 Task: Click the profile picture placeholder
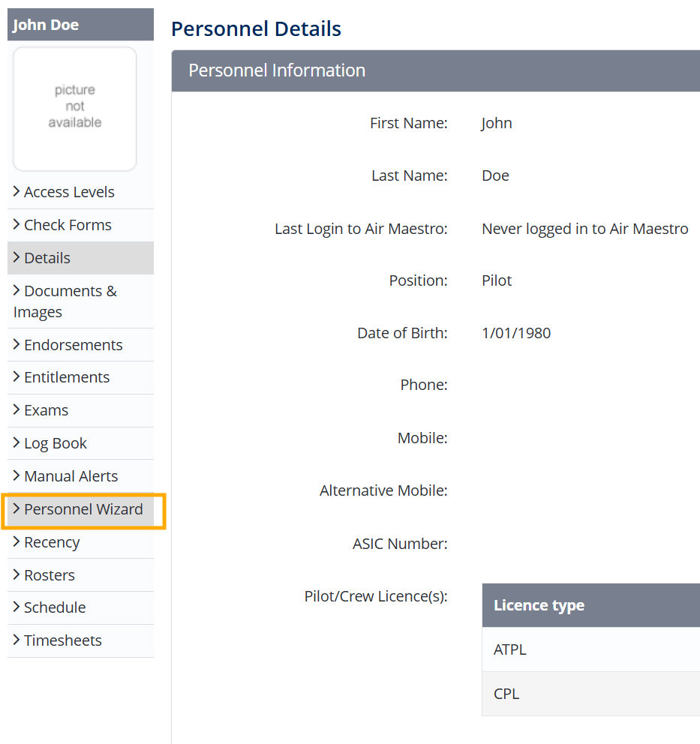click(x=75, y=109)
